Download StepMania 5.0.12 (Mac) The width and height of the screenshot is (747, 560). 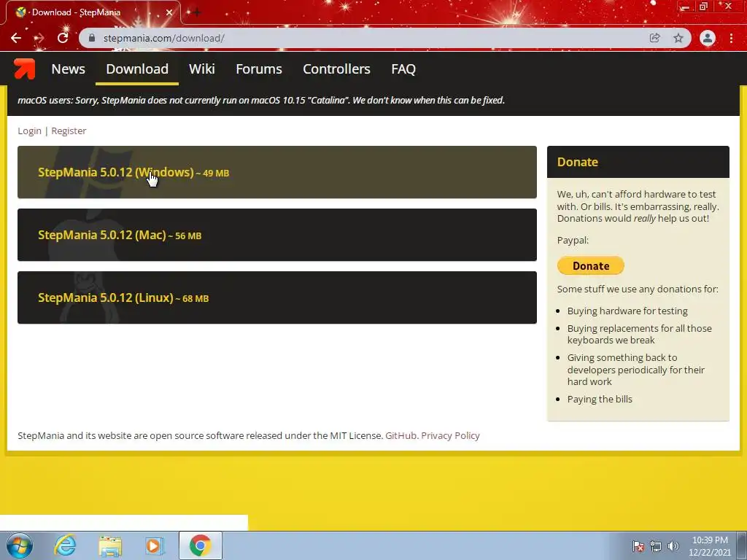(276, 235)
